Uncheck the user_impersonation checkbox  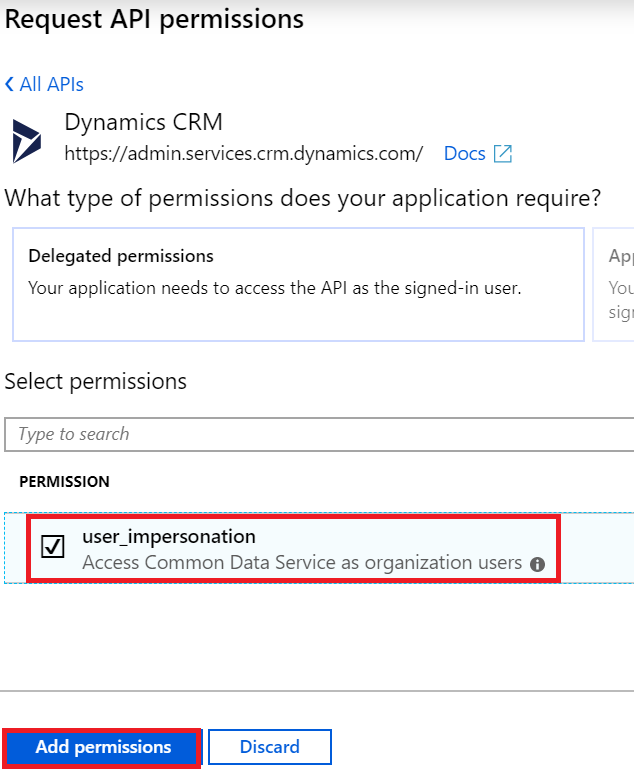[53, 546]
